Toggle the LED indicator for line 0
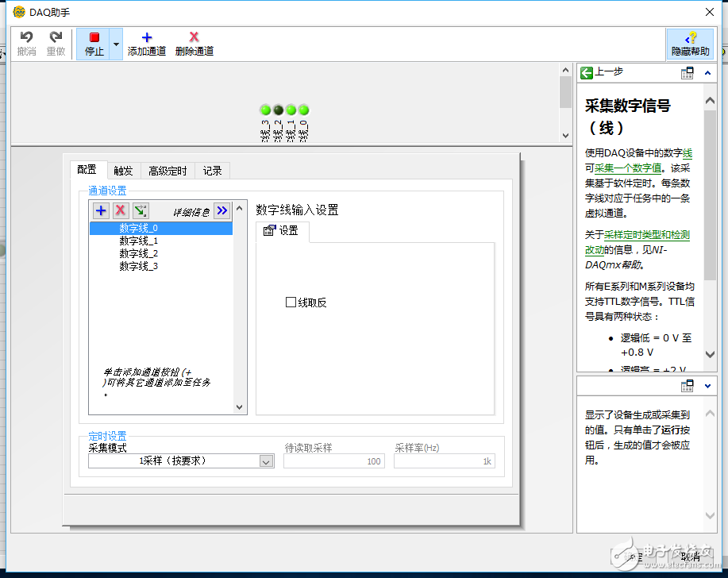This screenshot has height=578, width=728. click(x=303, y=110)
